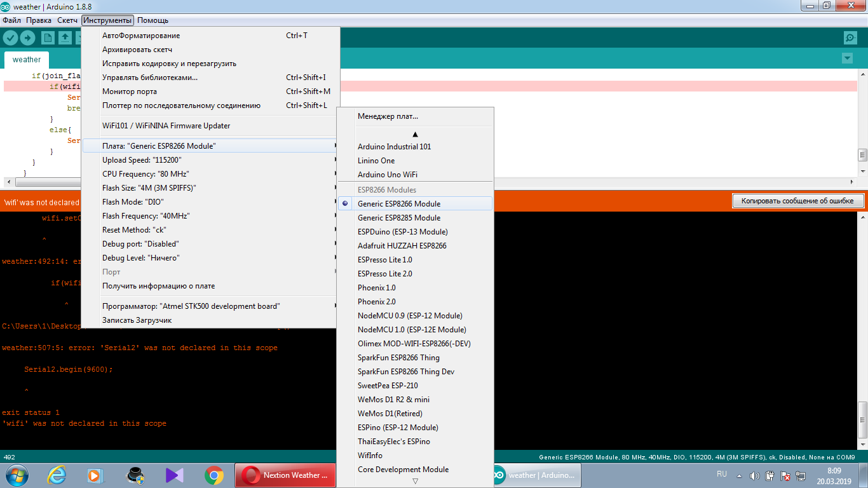Open the Файл menu

pyautogui.click(x=11, y=20)
